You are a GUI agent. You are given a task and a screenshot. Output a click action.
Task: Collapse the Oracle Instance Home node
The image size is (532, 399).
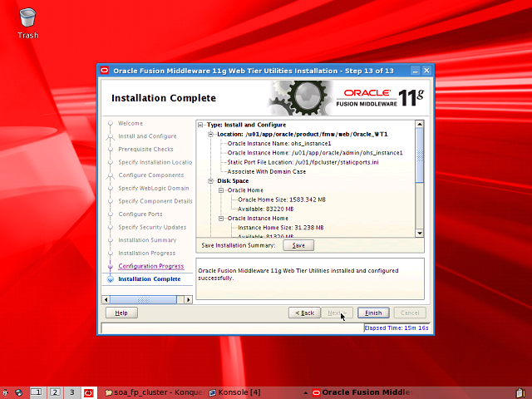(221, 219)
